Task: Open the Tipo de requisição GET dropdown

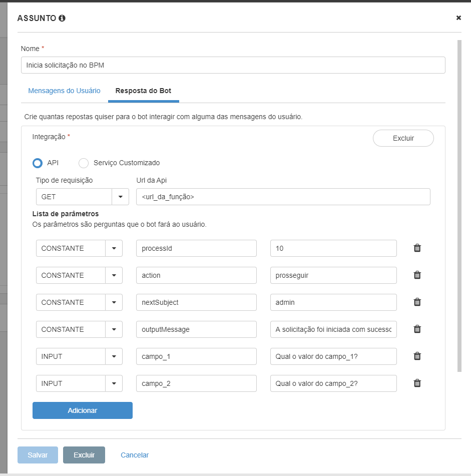Action: (x=120, y=197)
